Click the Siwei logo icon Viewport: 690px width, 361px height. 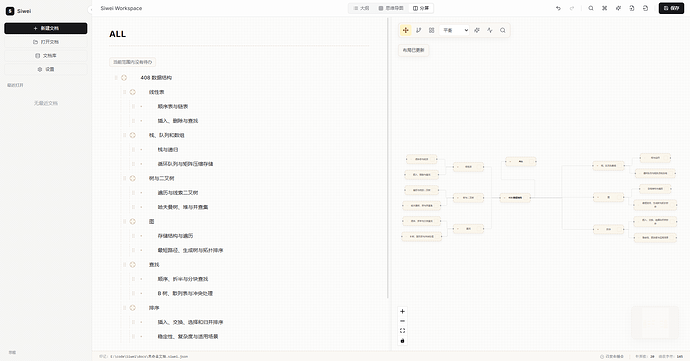click(10, 11)
